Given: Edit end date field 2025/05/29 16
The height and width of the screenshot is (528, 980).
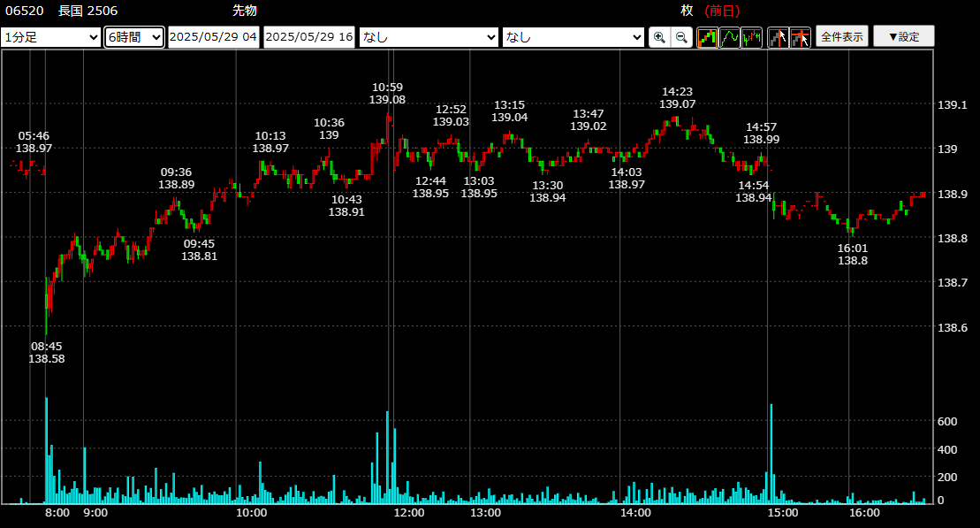Looking at the screenshot, I should [x=308, y=37].
